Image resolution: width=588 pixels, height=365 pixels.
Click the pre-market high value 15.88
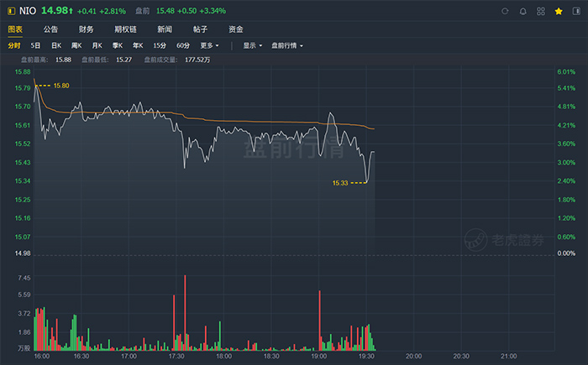click(x=63, y=60)
